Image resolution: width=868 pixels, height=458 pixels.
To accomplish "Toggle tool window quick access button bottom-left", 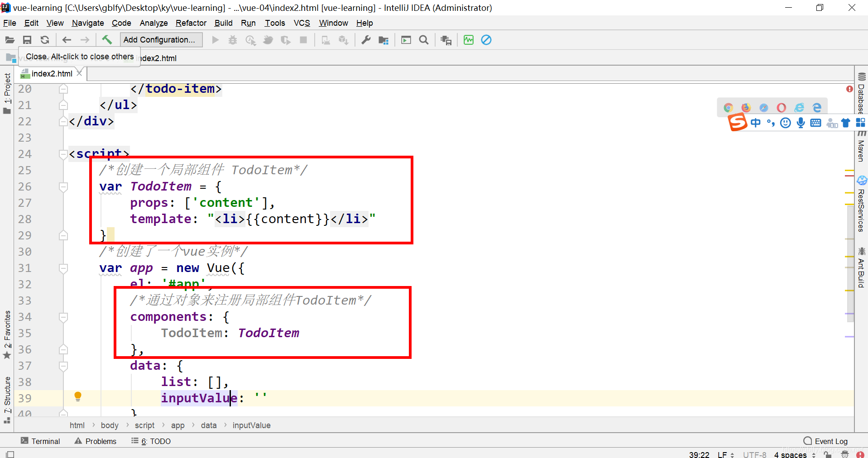I will 10,454.
